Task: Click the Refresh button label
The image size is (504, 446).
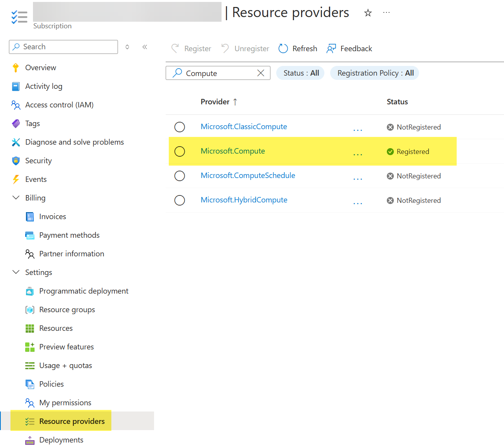Action: click(305, 48)
